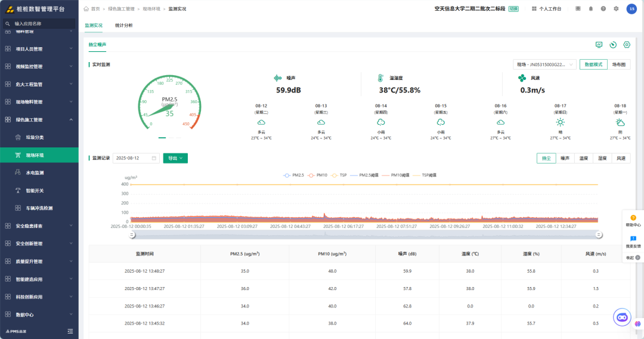Screen dimensions: 644x339
Task: Open 帮助中心 floating icon
Action: click(x=633, y=218)
